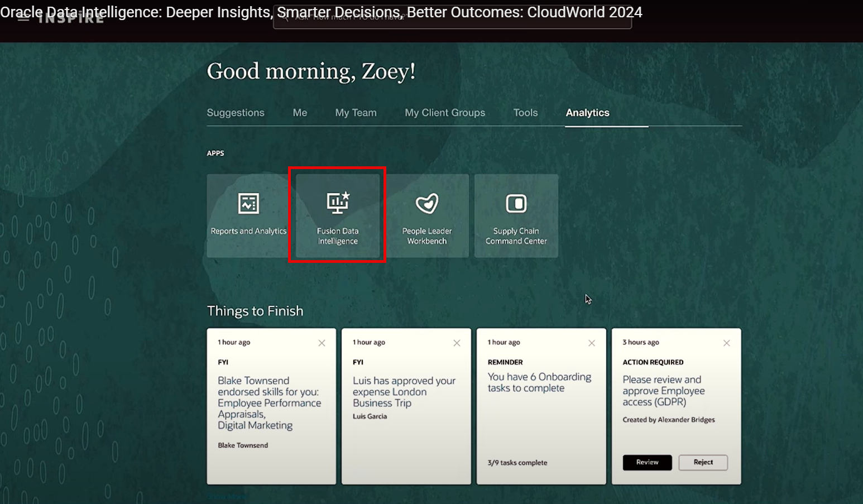Click the 'ACTION REQUIRED' label
The width and height of the screenshot is (863, 504).
coord(653,362)
